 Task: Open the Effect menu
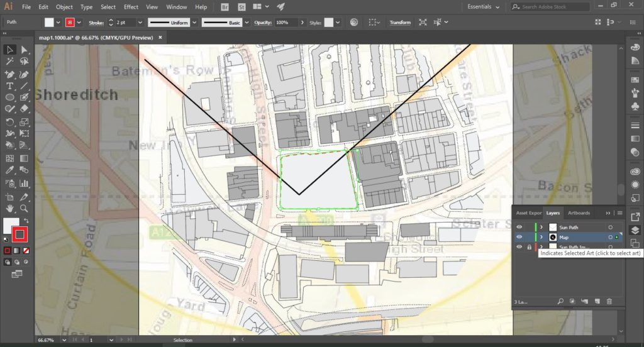[x=131, y=7]
